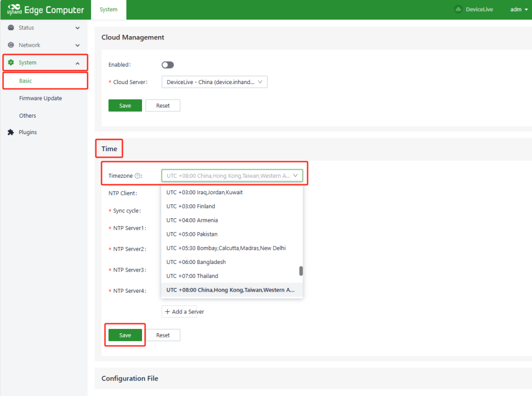532x396 pixels.
Task: Click the timezone list scrollbar thumb
Action: 301,271
